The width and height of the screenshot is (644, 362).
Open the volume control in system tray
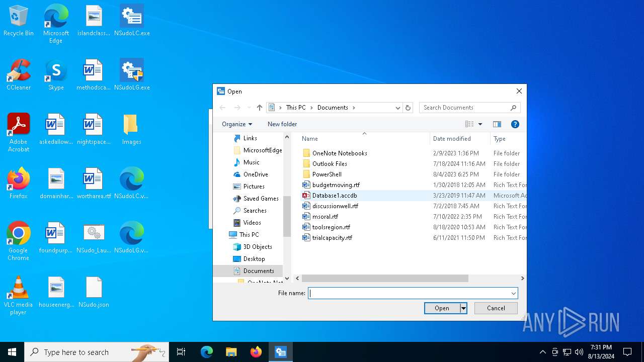click(579, 352)
